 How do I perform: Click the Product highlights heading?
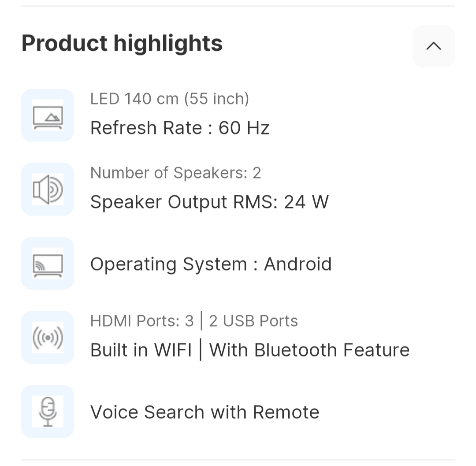(122, 43)
